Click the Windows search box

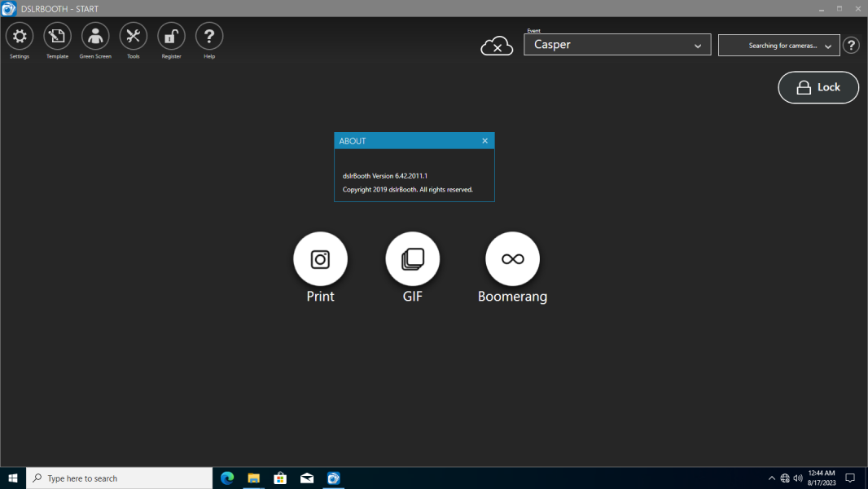point(120,478)
